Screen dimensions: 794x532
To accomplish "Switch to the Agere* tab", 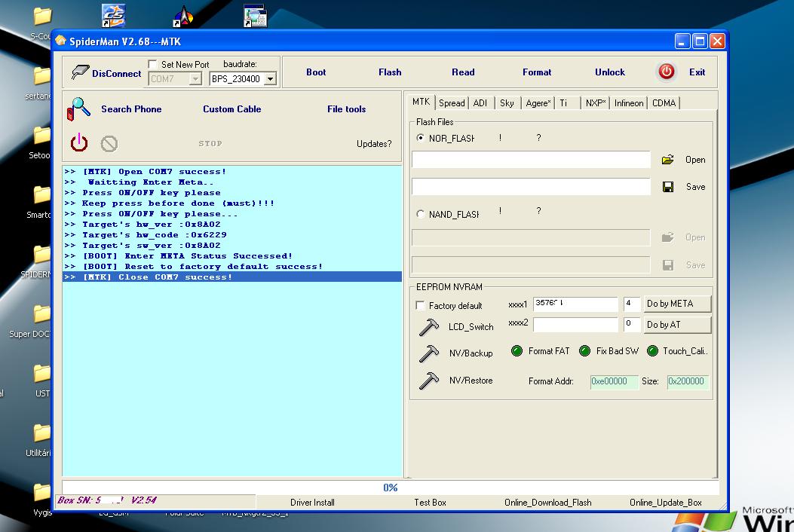I will pyautogui.click(x=538, y=103).
